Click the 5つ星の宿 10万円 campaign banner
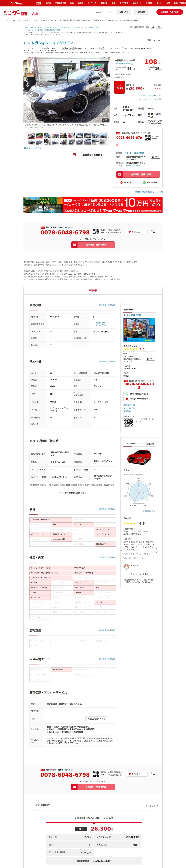Viewport: 186px width, 868px height. pos(93,205)
